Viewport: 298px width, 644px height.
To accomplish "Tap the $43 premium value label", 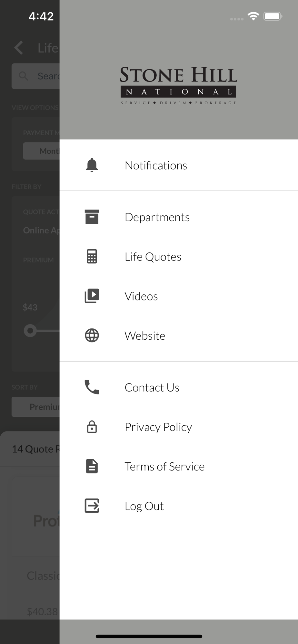I will click(x=30, y=307).
